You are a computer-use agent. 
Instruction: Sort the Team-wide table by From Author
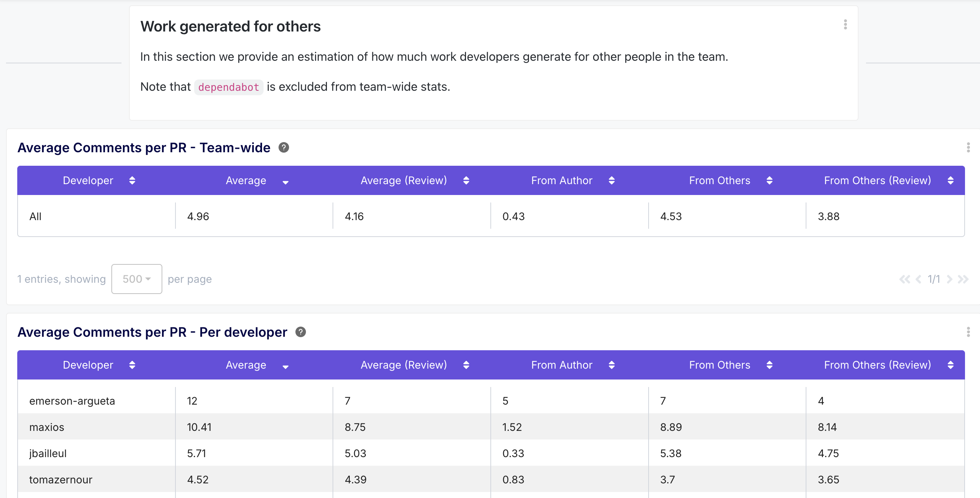(611, 180)
